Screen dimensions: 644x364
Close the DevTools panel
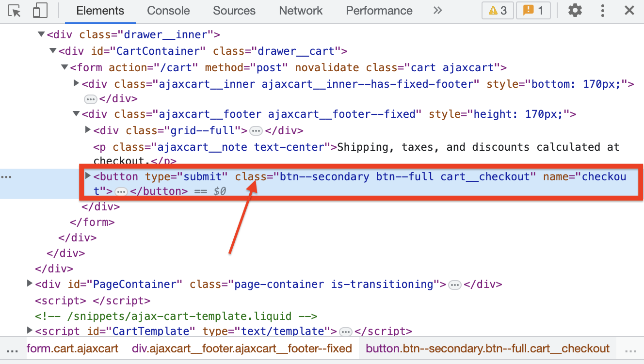[x=629, y=10]
